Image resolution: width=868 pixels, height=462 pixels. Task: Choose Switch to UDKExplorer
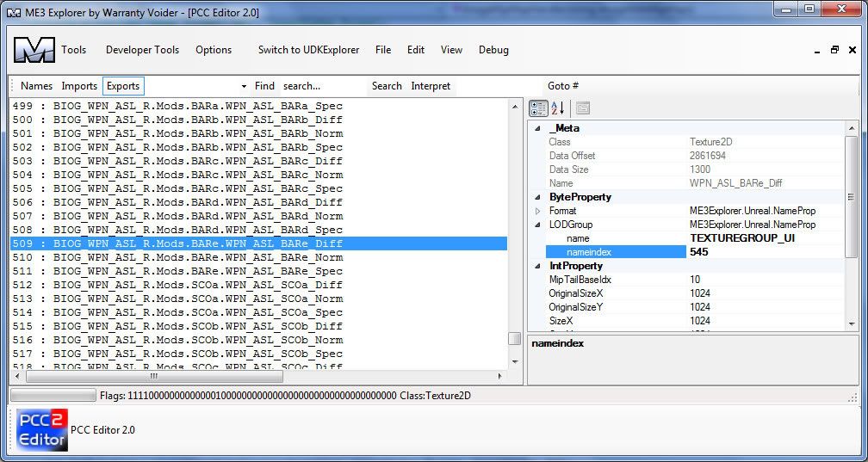[x=308, y=50]
